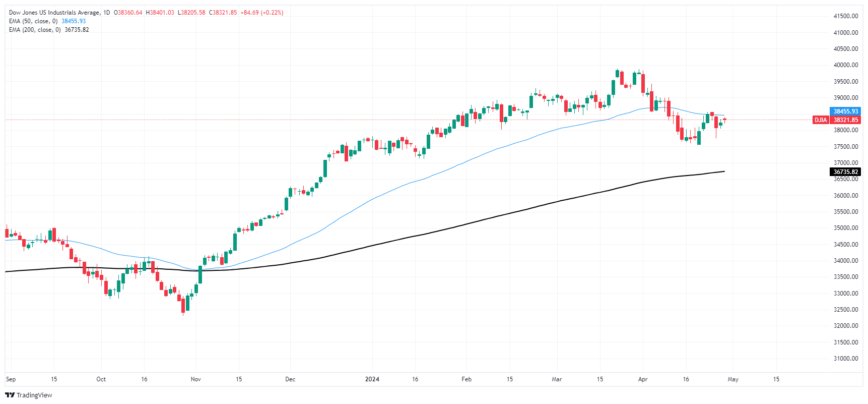Screen dimensions: 868x404
Task: Click the Dec label on the time axis
Action: click(x=290, y=379)
